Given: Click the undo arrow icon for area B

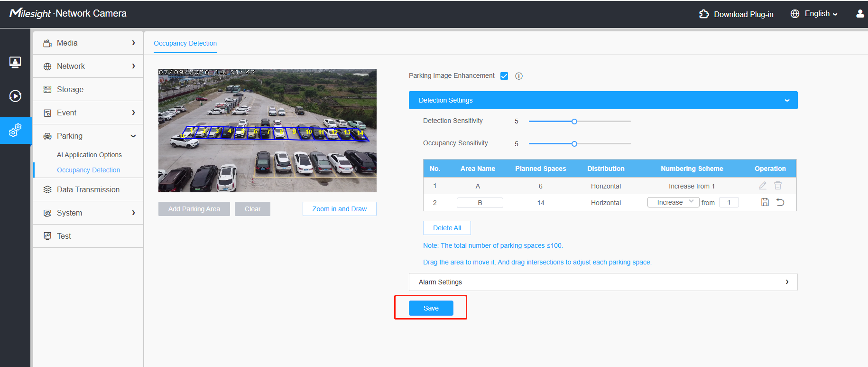Looking at the screenshot, I should pyautogui.click(x=780, y=202).
